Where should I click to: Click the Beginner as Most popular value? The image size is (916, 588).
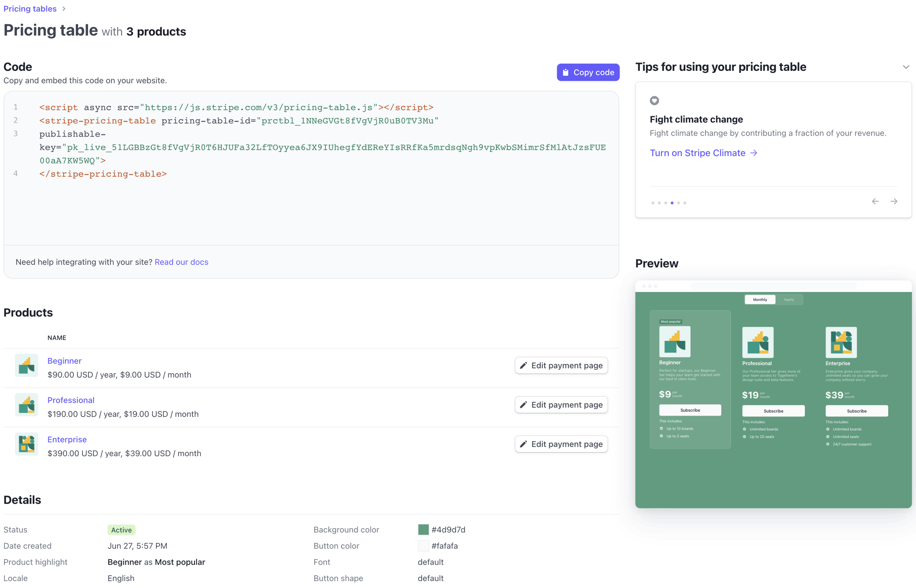[x=156, y=562]
